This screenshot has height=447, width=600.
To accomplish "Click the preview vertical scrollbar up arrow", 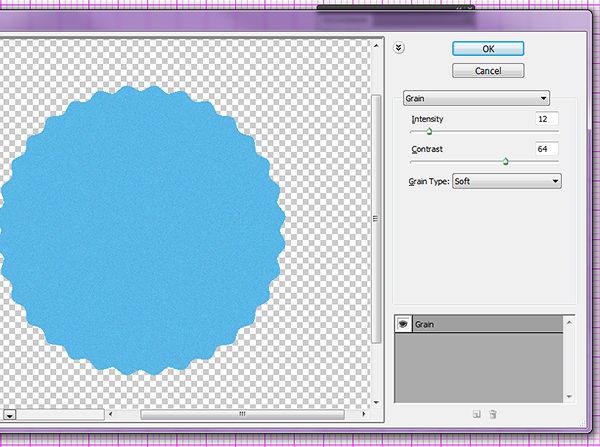I will [x=376, y=46].
